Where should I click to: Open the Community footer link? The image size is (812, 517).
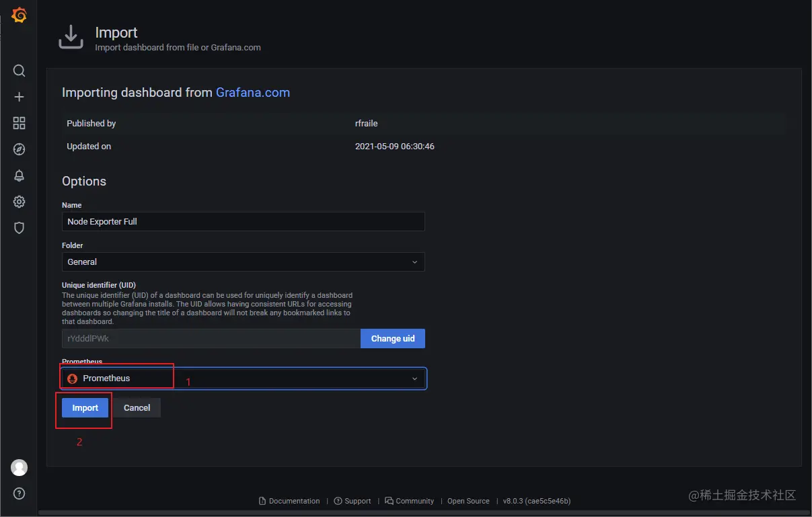[x=410, y=501]
